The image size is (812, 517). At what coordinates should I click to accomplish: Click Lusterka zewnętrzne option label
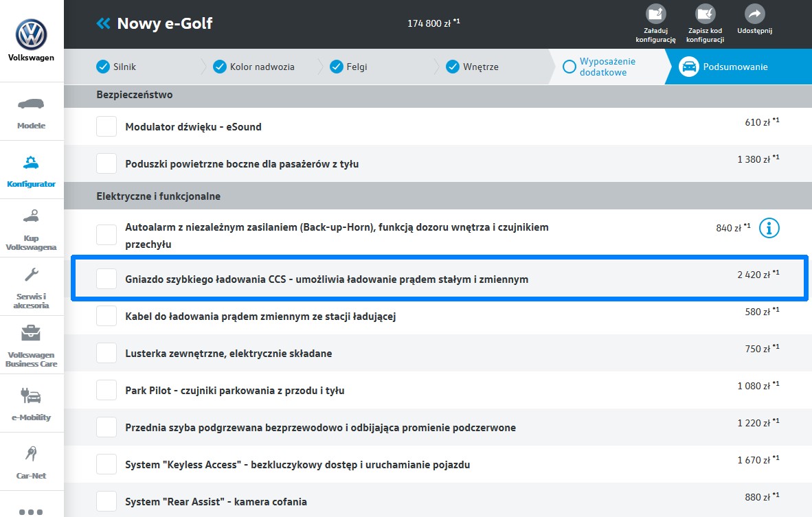(x=228, y=354)
